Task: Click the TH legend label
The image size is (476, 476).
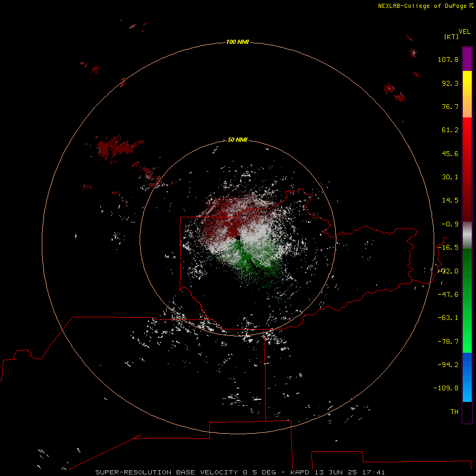Action: 454,412
